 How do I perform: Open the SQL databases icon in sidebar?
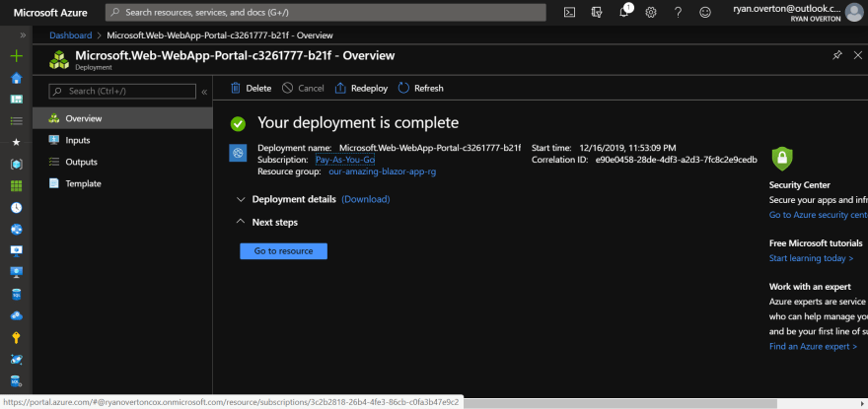coord(17,295)
